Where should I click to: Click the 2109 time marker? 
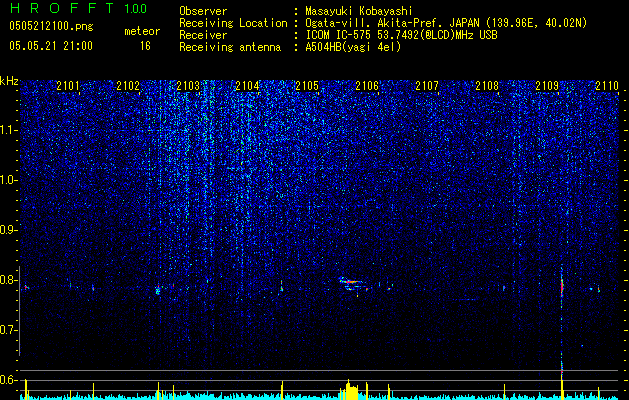(x=547, y=86)
